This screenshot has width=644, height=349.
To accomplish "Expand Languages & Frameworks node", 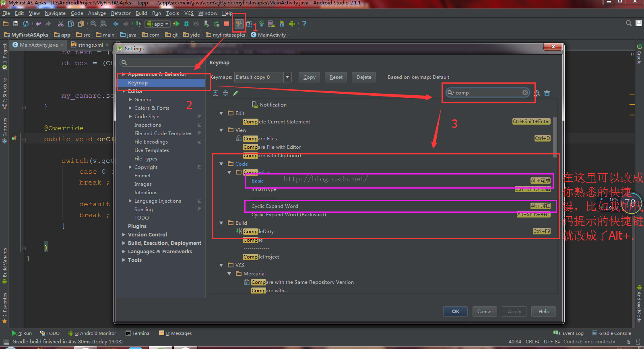I will click(124, 251).
